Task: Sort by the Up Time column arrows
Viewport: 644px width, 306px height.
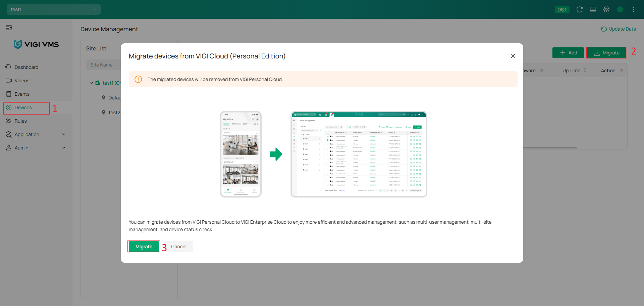Action: click(585, 71)
